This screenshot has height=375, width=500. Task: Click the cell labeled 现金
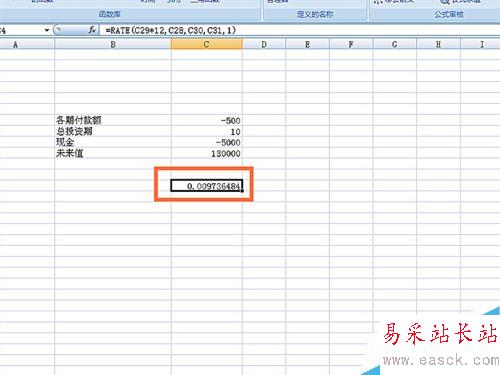(113, 142)
